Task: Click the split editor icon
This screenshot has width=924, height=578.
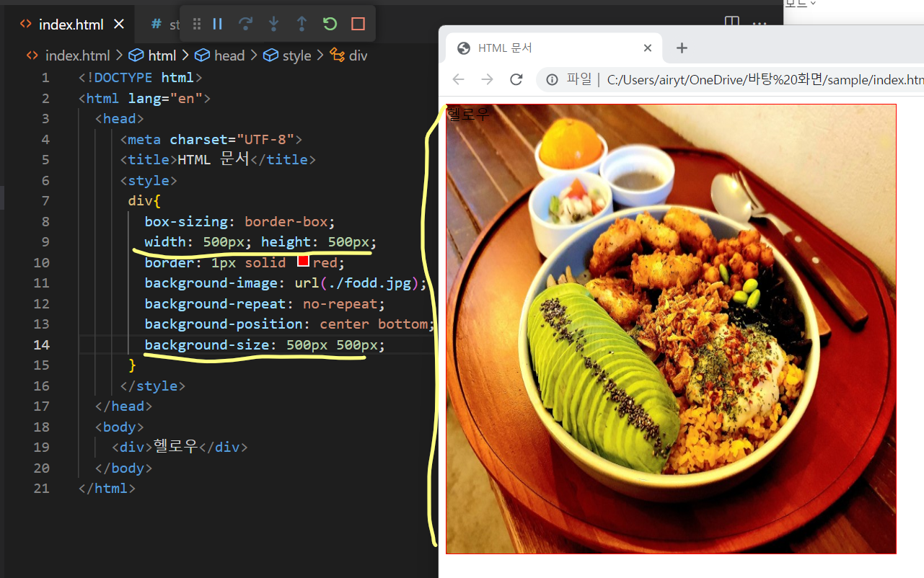Action: tap(731, 22)
